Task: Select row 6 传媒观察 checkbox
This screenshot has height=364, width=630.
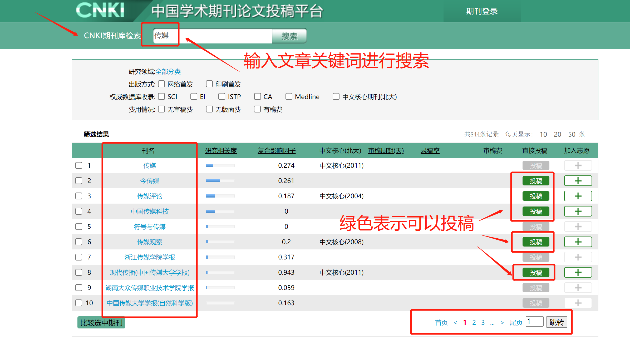Action: click(x=79, y=242)
